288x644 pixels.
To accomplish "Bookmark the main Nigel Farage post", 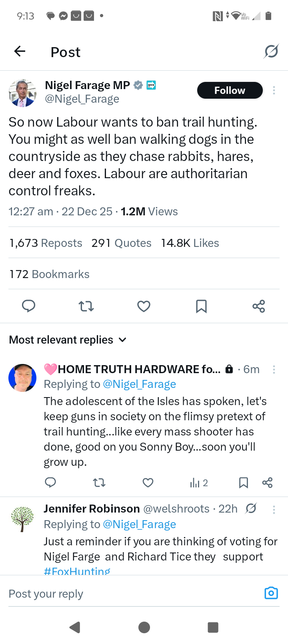I will (x=201, y=306).
